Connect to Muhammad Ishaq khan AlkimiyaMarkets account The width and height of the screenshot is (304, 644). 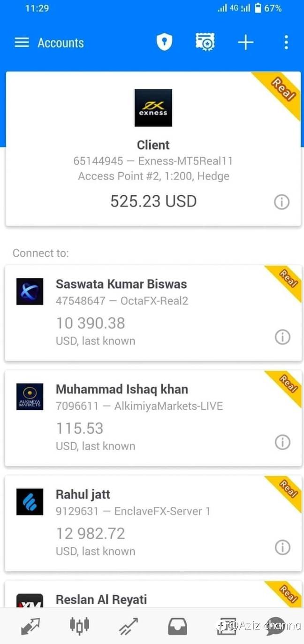[153, 418]
